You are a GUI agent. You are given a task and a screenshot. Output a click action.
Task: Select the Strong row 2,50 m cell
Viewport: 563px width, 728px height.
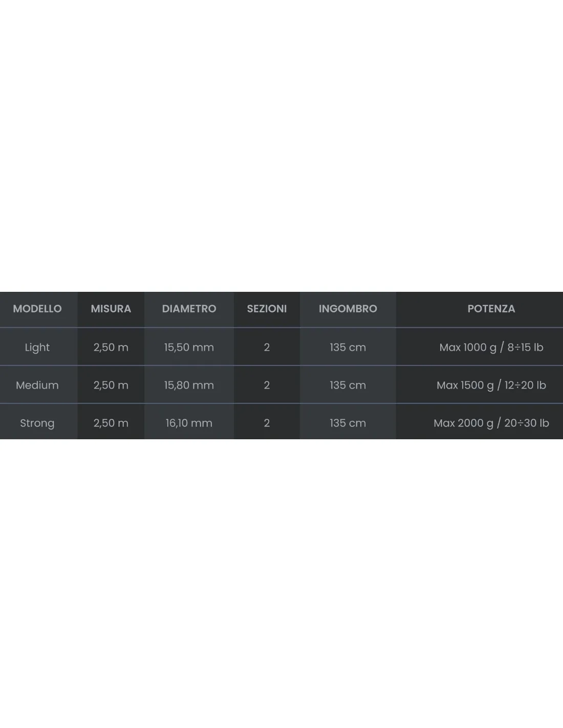point(111,423)
